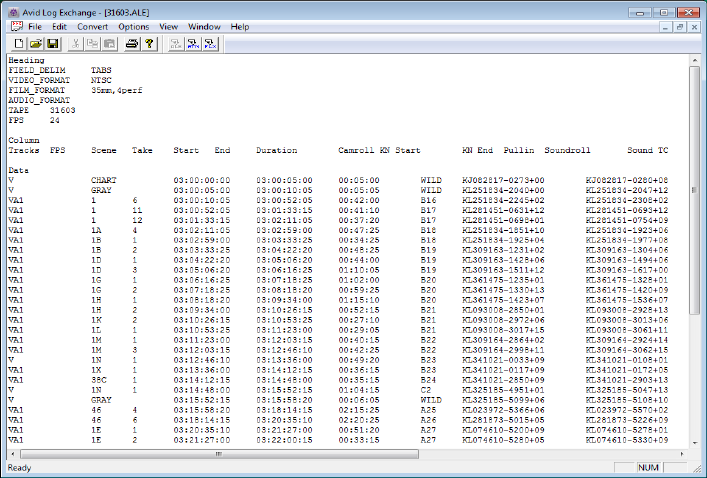Click the Duration column header text
The width and height of the screenshot is (707, 478).
click(276, 150)
